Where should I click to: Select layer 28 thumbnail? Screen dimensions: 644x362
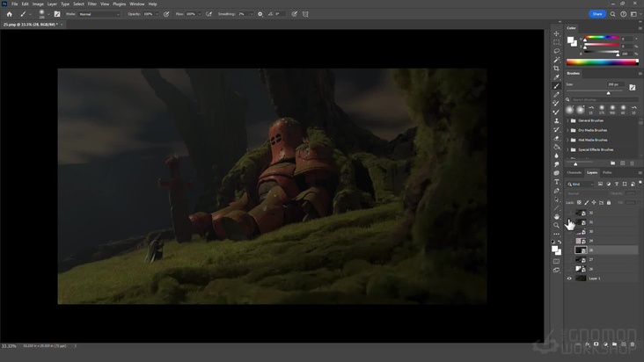[581, 250]
